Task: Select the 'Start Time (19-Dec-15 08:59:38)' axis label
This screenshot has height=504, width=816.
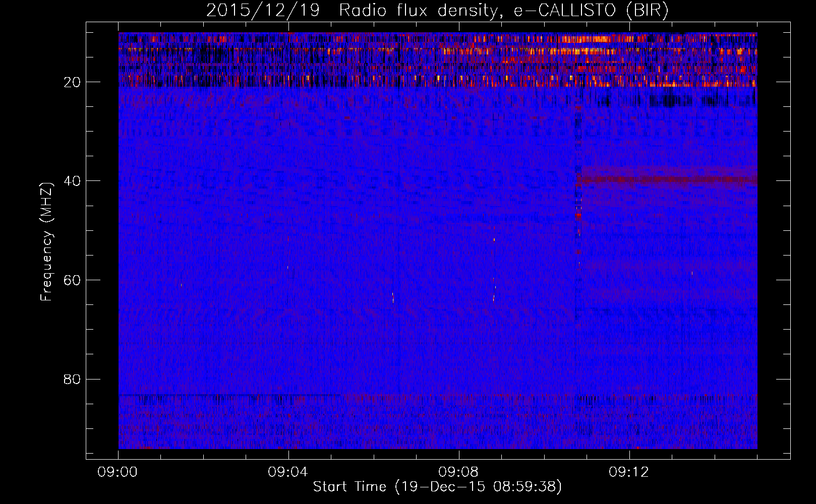Action: (x=437, y=486)
